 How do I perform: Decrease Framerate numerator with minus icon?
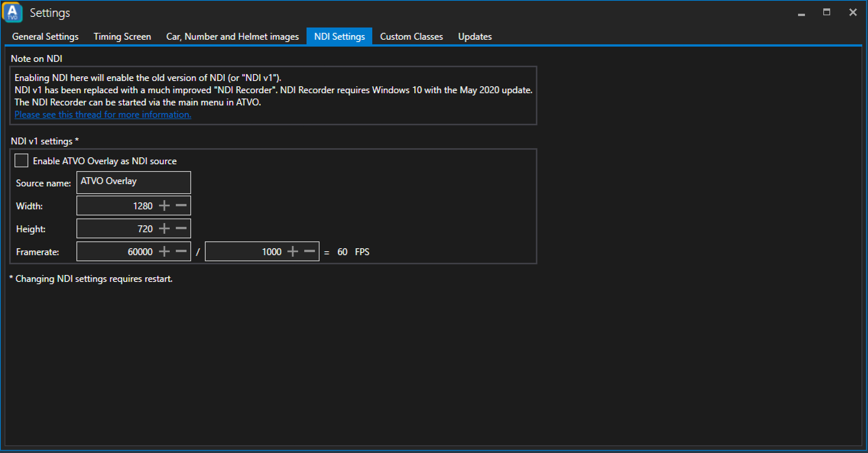pos(181,252)
